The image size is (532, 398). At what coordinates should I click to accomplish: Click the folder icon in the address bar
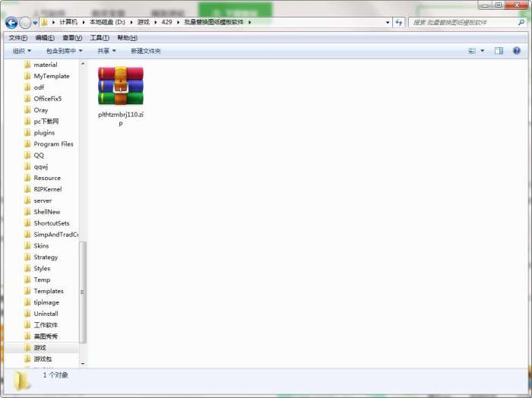tap(44, 22)
